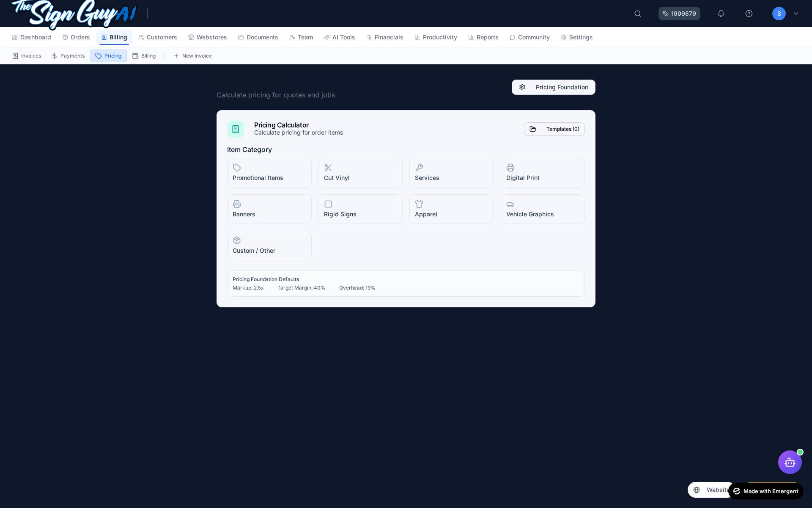Choose the Rigid Signs category
Viewport: 812px width, 508px height.
point(360,209)
